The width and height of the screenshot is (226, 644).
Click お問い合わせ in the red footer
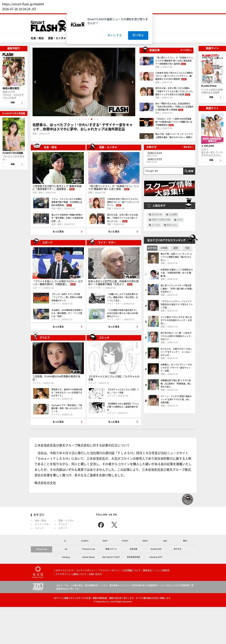pyautogui.click(x=95, y=574)
